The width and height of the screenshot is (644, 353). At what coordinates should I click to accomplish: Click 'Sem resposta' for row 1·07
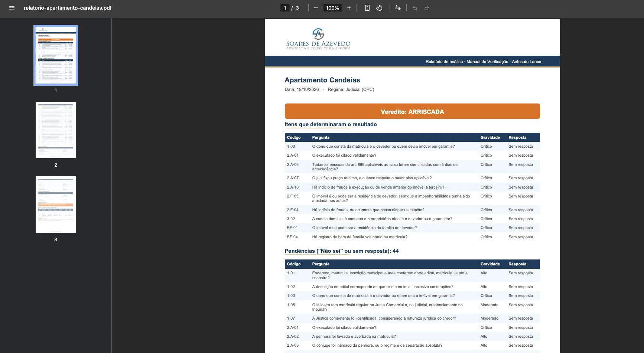[x=521, y=318]
